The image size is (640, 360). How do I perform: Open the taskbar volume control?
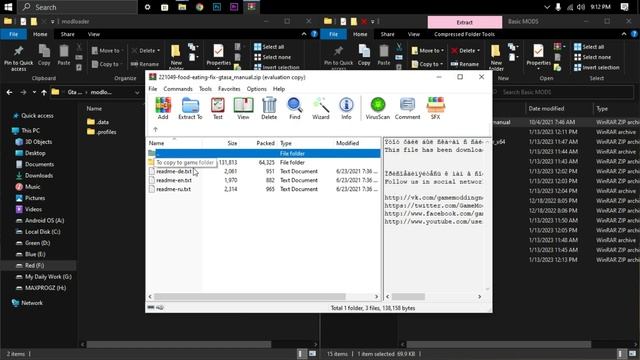581,7
